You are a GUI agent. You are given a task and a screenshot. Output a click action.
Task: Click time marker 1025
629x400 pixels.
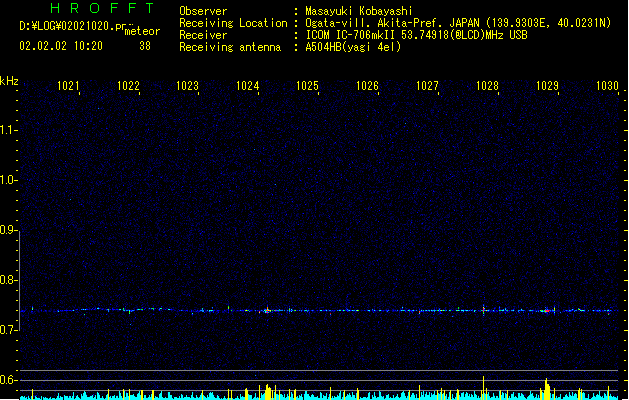307,86
